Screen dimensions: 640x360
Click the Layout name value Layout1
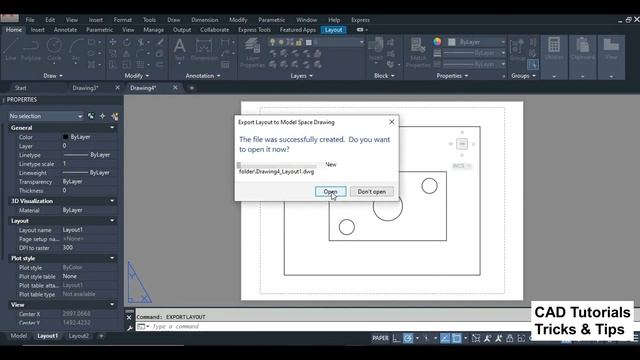pos(73,230)
